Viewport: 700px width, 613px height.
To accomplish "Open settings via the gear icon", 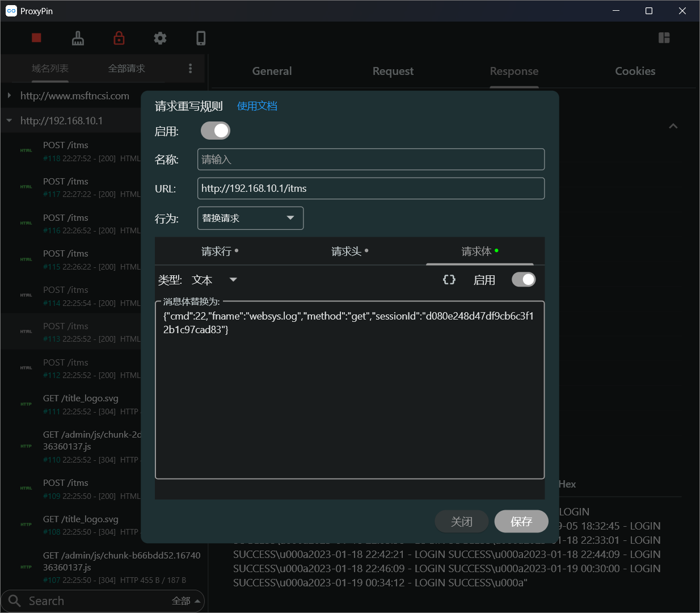I will pyautogui.click(x=160, y=38).
